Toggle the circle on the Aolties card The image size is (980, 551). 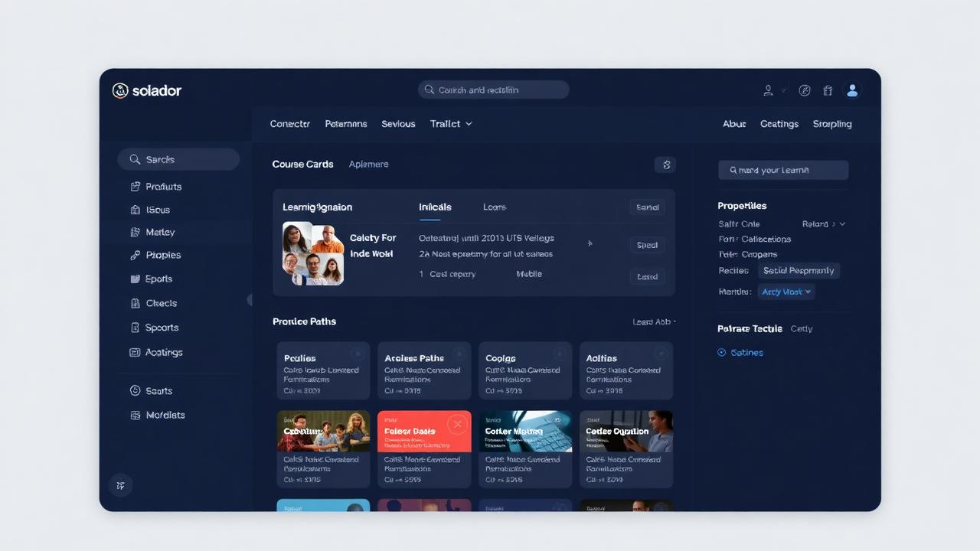660,354
